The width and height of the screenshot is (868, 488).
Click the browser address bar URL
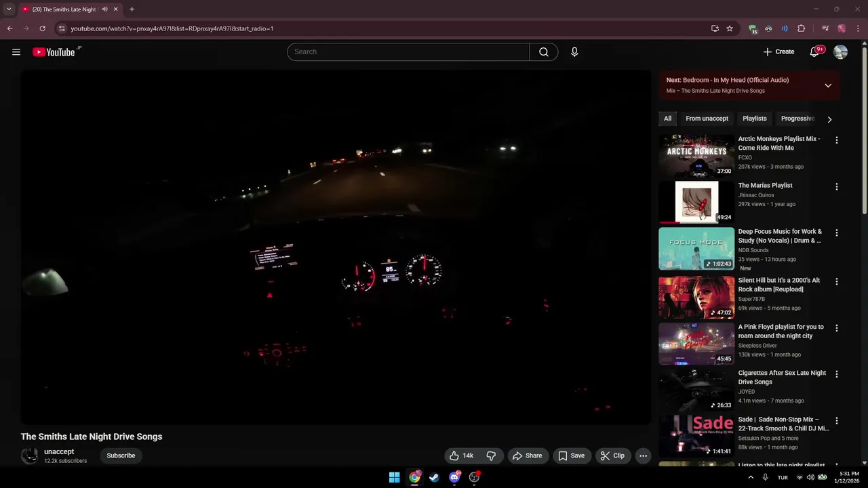pos(172,28)
